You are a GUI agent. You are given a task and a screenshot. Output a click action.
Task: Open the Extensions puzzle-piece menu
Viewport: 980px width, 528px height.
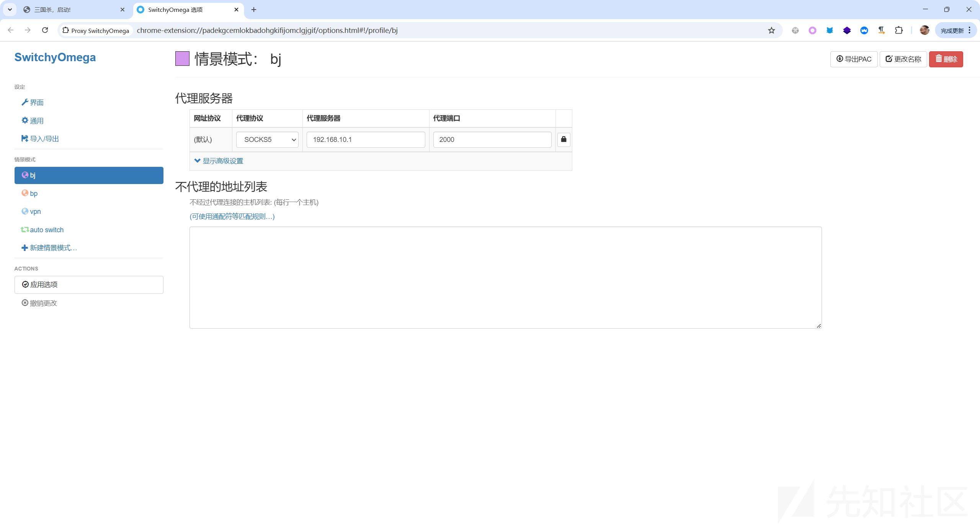(x=899, y=30)
